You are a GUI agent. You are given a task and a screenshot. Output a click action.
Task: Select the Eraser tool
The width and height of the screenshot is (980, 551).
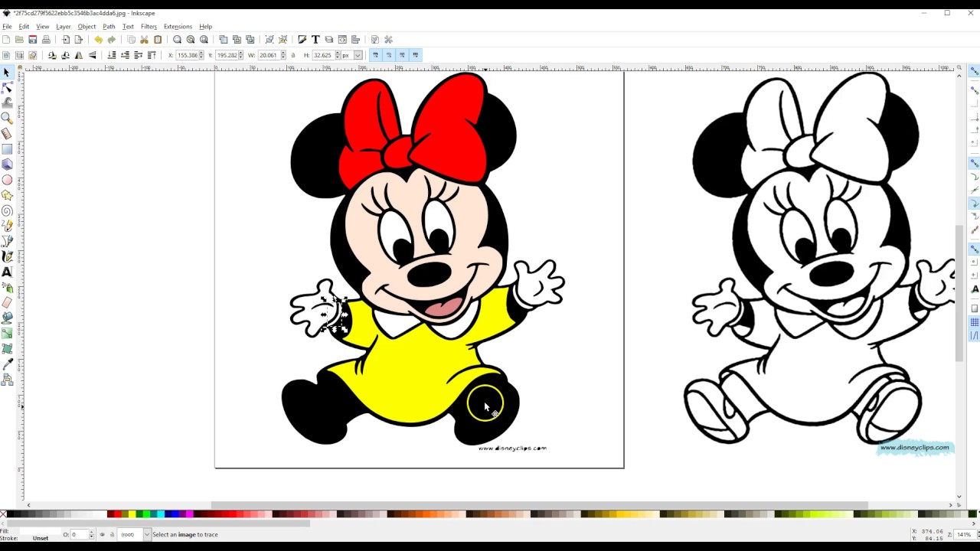[x=7, y=303]
